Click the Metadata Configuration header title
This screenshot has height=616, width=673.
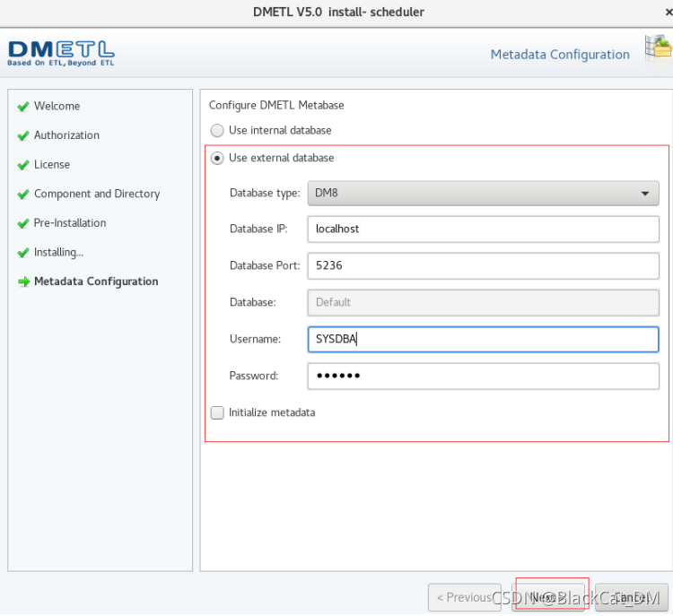coord(560,55)
